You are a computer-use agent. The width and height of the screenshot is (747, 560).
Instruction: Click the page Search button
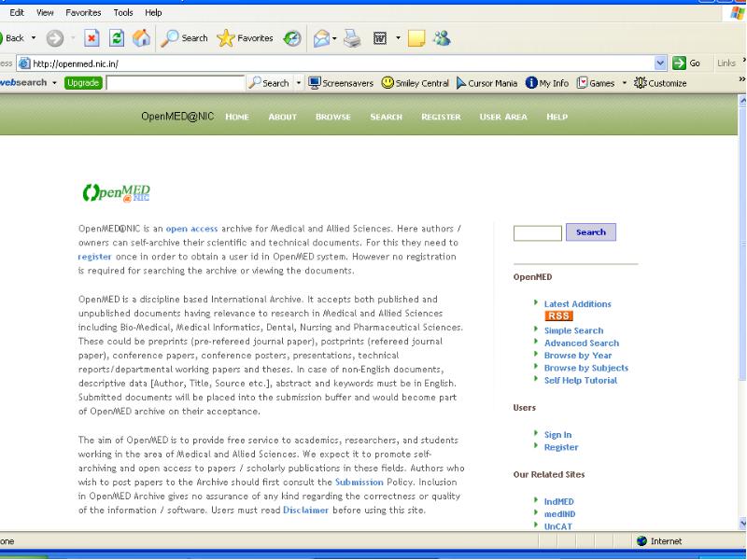(x=591, y=231)
